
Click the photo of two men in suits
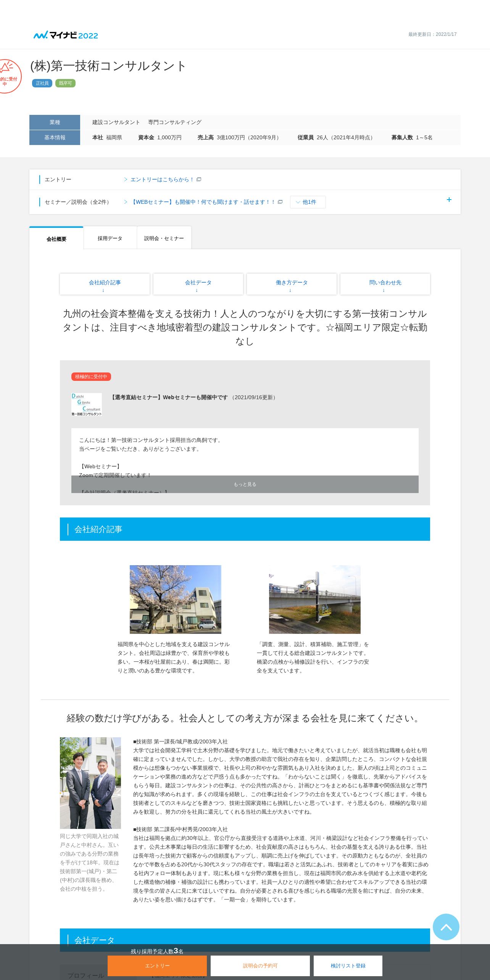(90, 783)
